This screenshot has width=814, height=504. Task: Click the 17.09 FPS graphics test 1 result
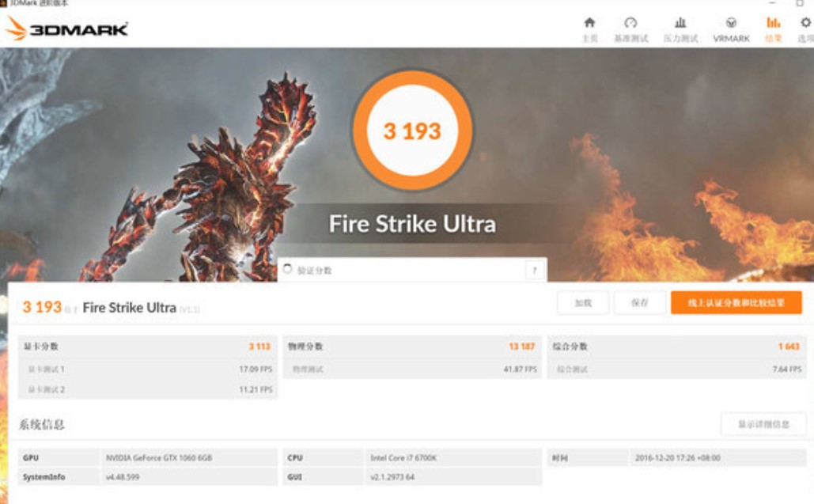click(256, 369)
